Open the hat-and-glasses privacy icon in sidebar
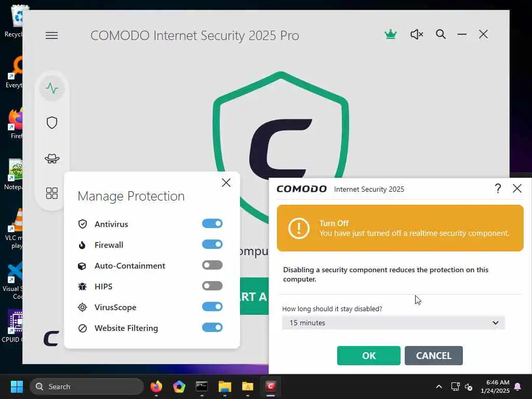Image resolution: width=532 pixels, height=399 pixels. pos(52,158)
